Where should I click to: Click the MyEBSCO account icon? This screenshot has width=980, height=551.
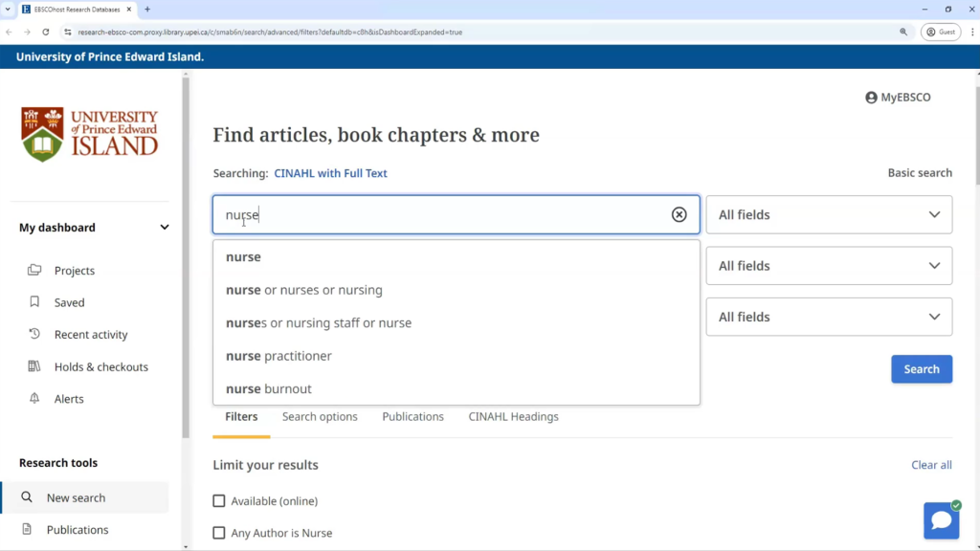click(871, 98)
